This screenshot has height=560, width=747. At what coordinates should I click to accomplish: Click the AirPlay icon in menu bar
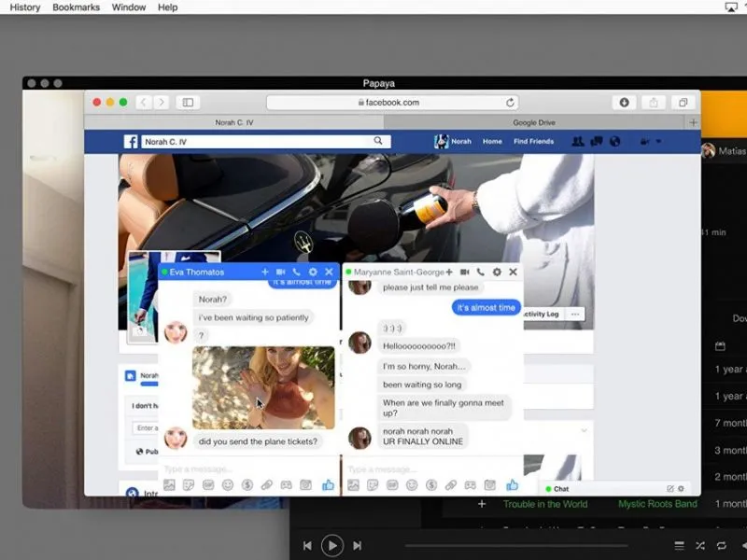pyautogui.click(x=731, y=7)
